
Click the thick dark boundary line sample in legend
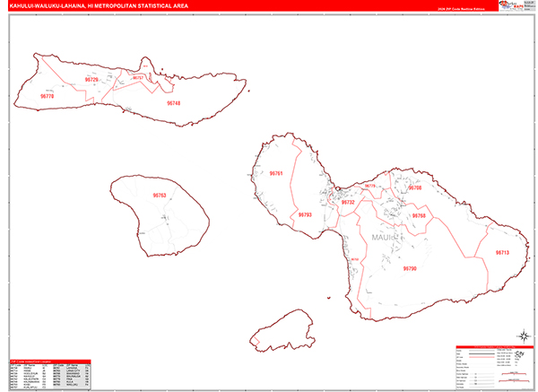[482, 353]
